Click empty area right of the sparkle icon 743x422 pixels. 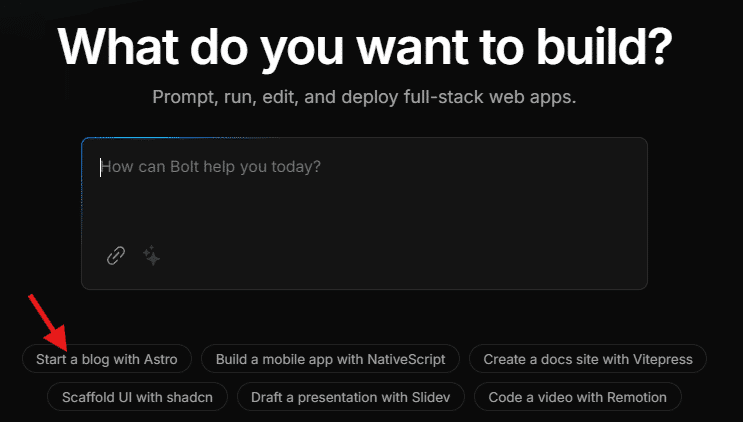tap(400, 256)
